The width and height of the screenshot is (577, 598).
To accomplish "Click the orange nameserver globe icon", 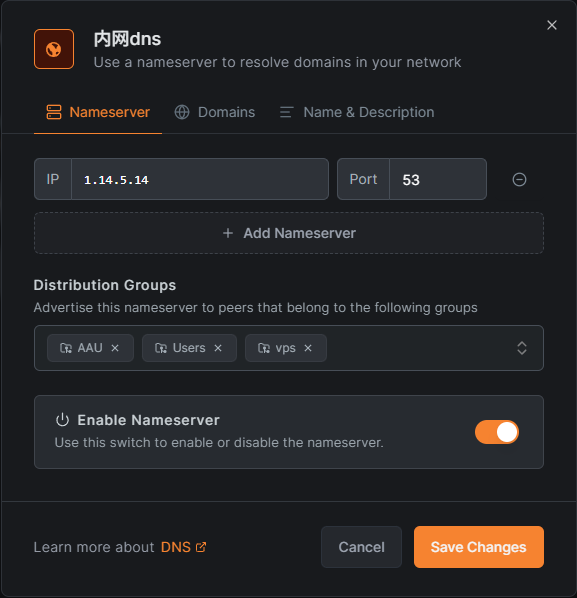I will click(x=54, y=49).
